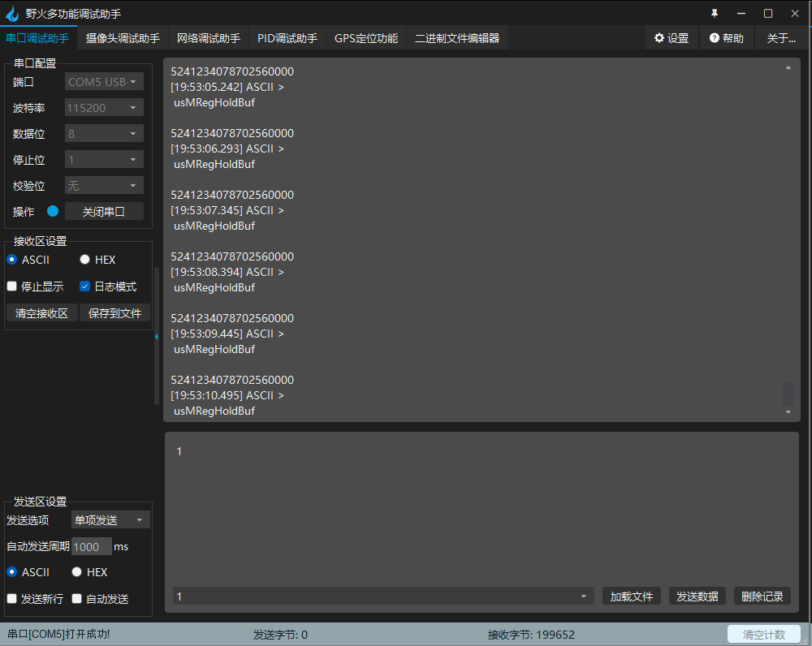Click the 自动发送周期 1000 input field
Screen dimensions: 812x646
pos(91,547)
